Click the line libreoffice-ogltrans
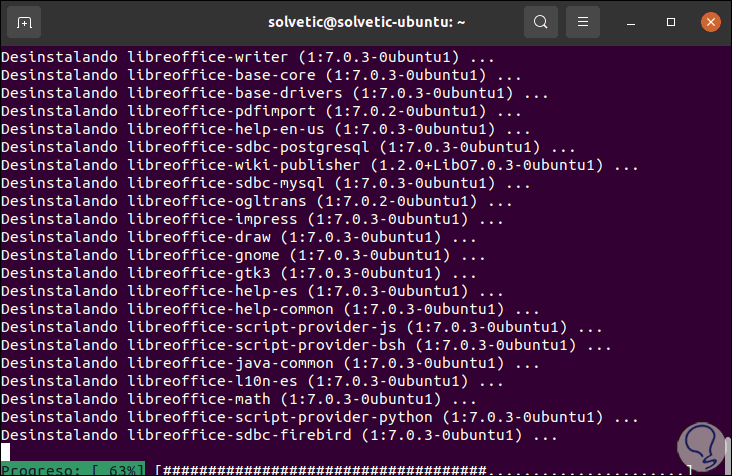732x476 pixels. coord(257,201)
